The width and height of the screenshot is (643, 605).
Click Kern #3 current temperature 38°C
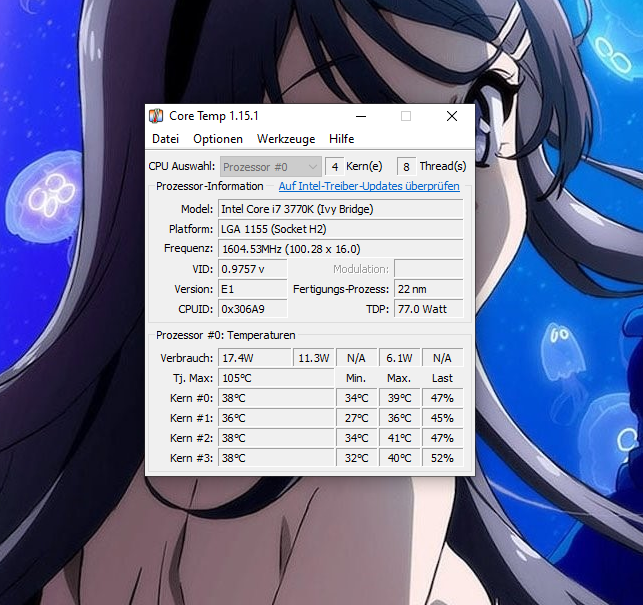pos(276,458)
